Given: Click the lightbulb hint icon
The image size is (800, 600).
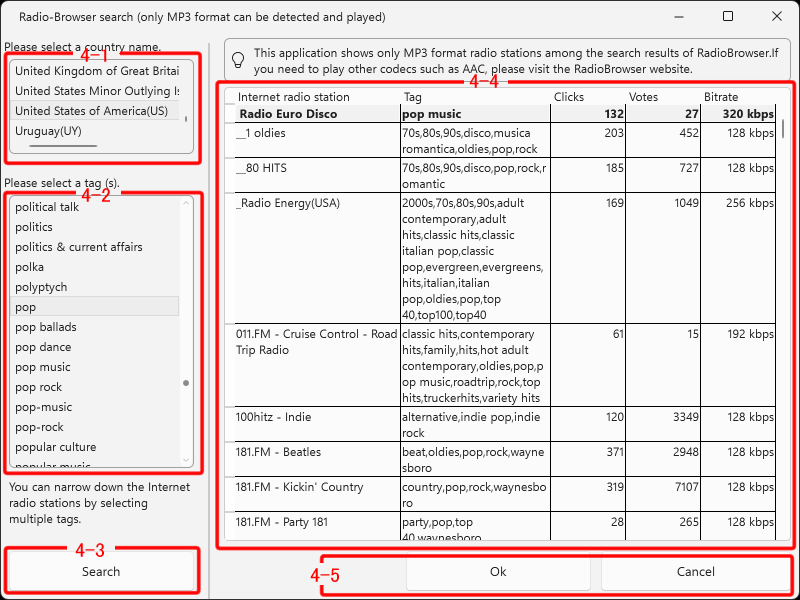Looking at the screenshot, I should pos(238,60).
